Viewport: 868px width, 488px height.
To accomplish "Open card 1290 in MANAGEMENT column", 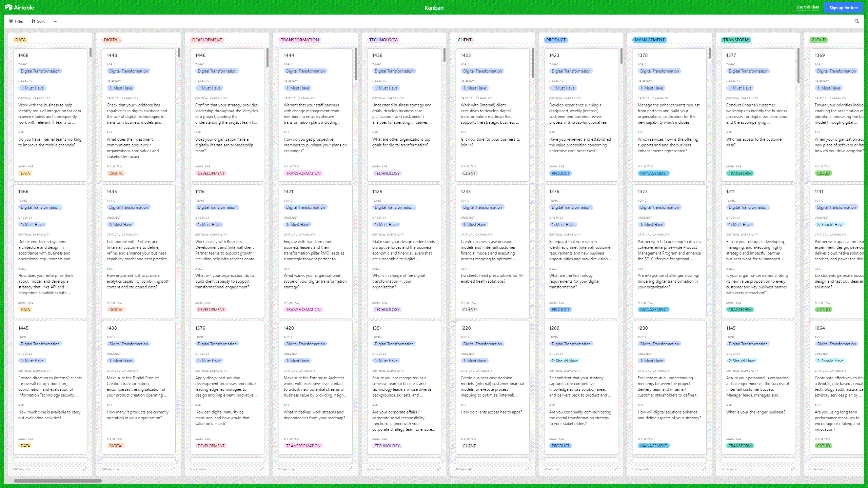I will (670, 388).
